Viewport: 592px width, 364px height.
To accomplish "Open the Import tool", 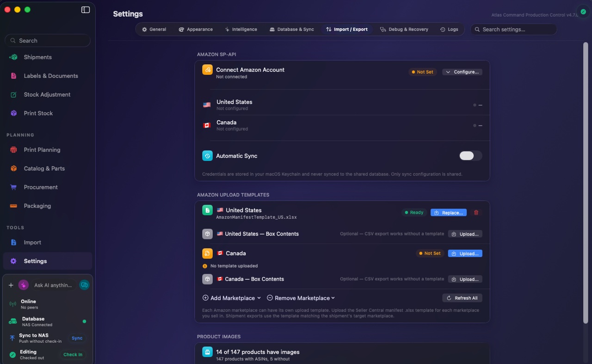I will [x=48, y=242].
